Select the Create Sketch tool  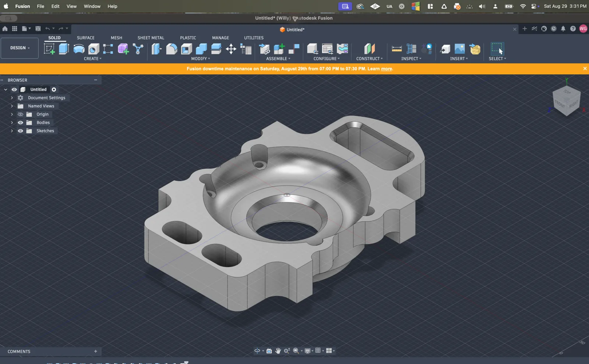(49, 49)
